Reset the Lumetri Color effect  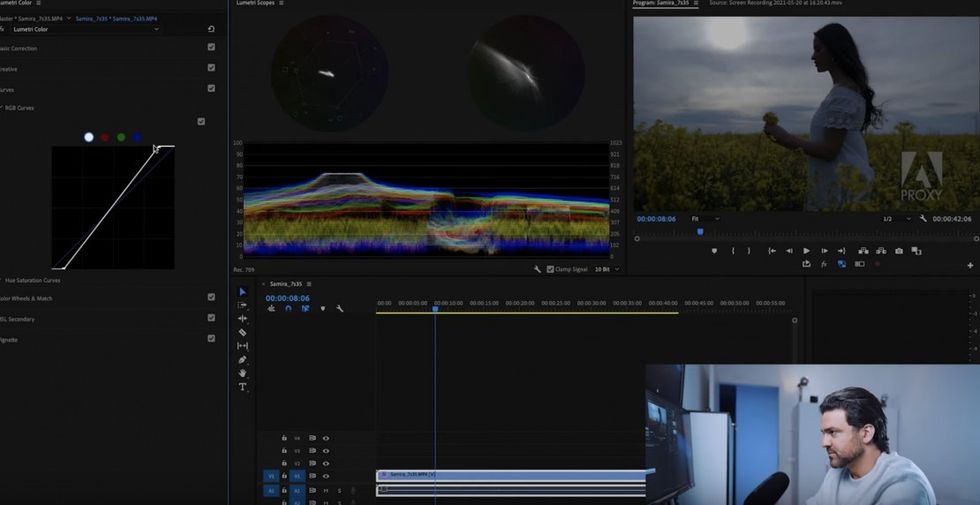click(x=211, y=29)
